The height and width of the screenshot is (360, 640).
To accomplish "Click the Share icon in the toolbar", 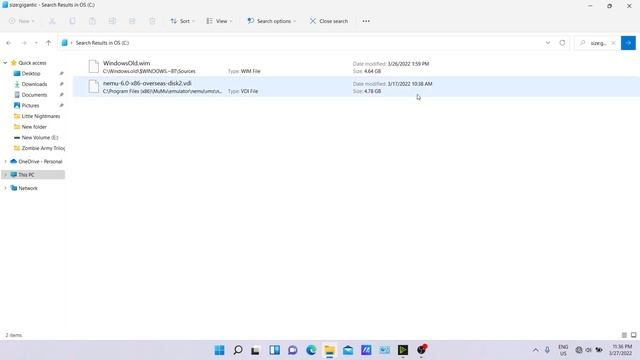I will (132, 21).
